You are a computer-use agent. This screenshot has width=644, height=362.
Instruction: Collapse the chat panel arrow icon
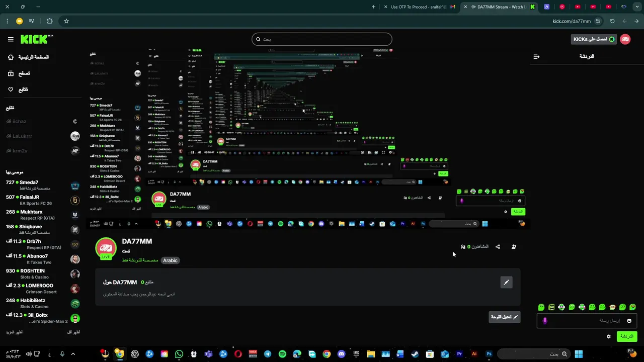coord(536,57)
